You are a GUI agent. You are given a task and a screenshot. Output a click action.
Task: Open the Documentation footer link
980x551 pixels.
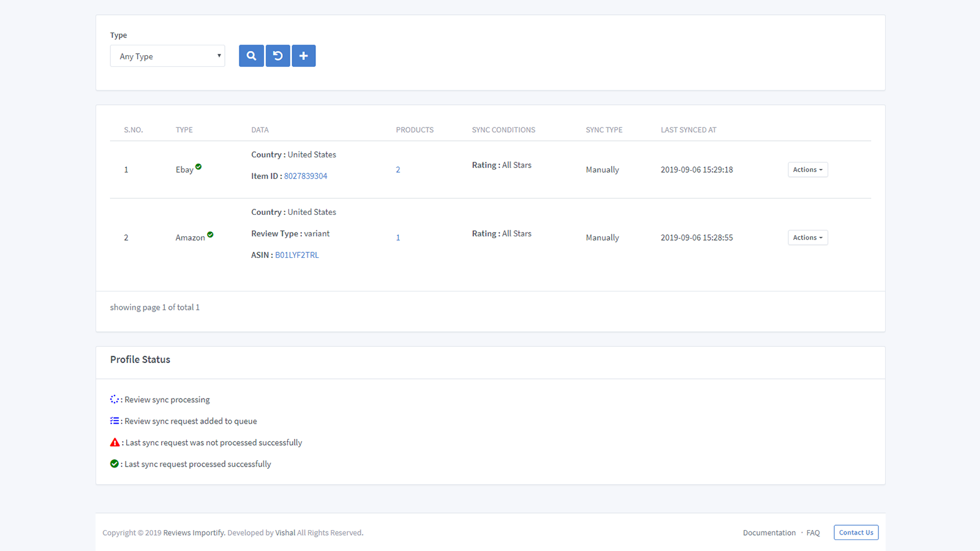click(769, 533)
